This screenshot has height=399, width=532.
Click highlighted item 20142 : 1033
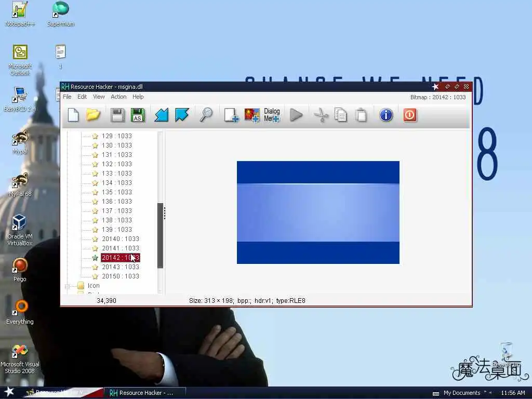tap(121, 258)
